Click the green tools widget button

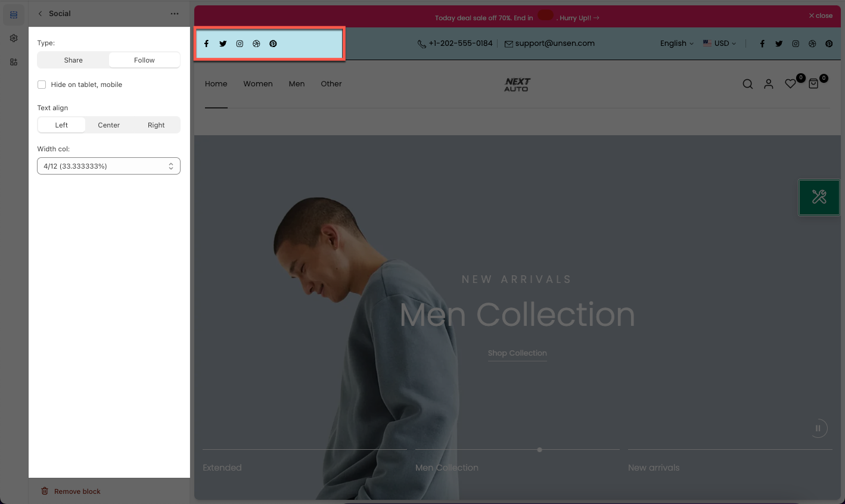point(819,197)
